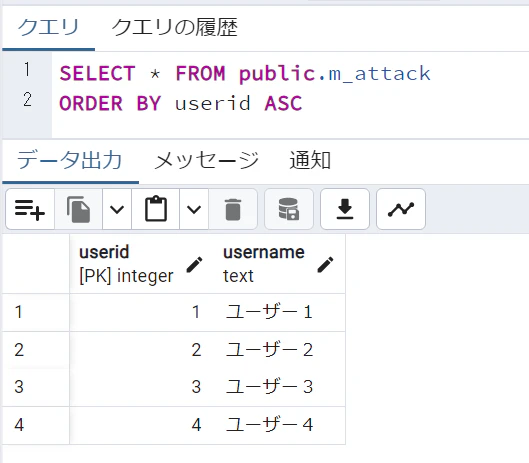Click the Delete trash icon

[233, 209]
